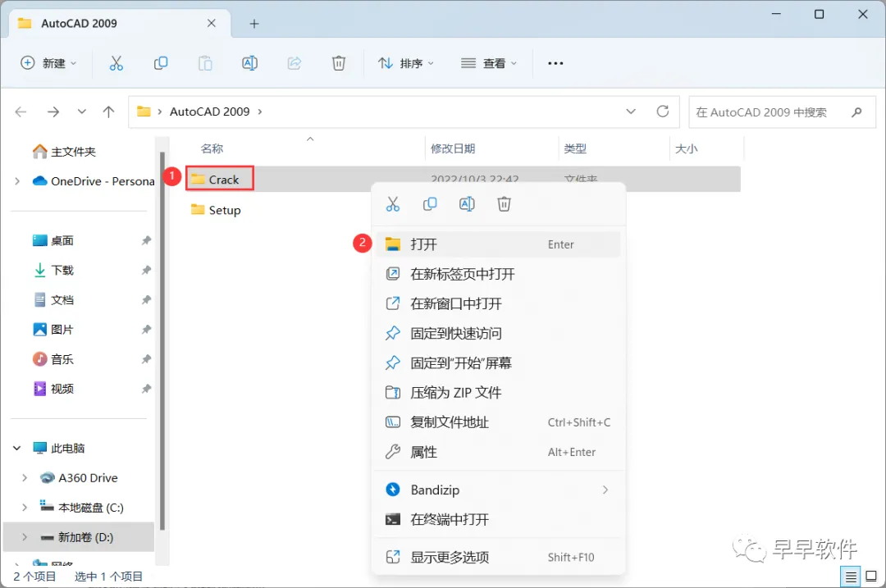Open 下载 (Downloads) in sidebar
This screenshot has width=886, height=588.
pyautogui.click(x=53, y=270)
